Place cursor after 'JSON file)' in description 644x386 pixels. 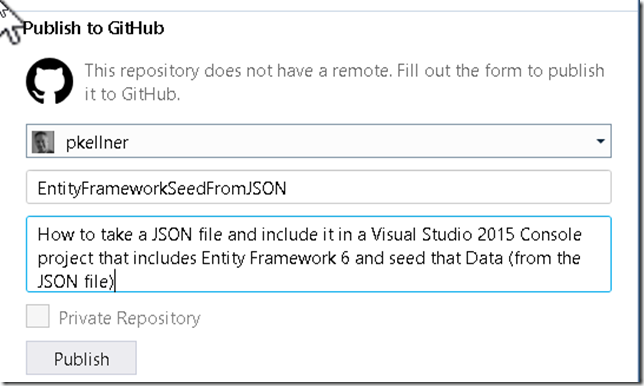115,282
